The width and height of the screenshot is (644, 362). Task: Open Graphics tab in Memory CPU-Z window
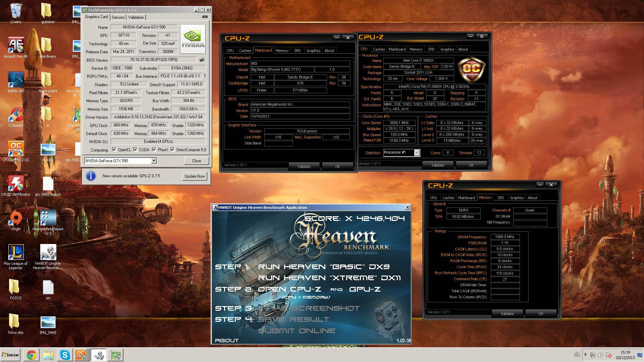[517, 198]
